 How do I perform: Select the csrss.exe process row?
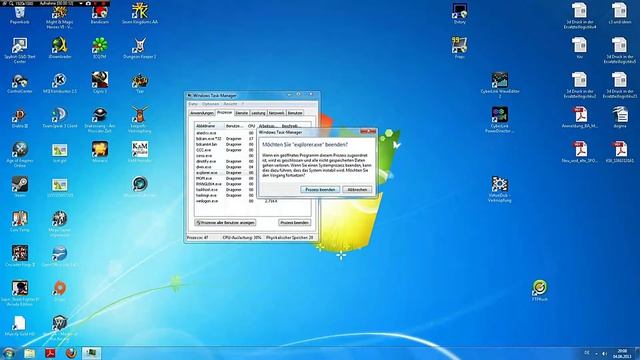pyautogui.click(x=226, y=156)
